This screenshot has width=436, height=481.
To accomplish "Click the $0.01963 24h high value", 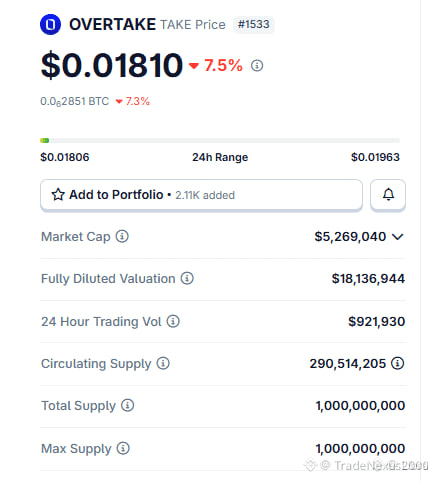I will point(375,157).
